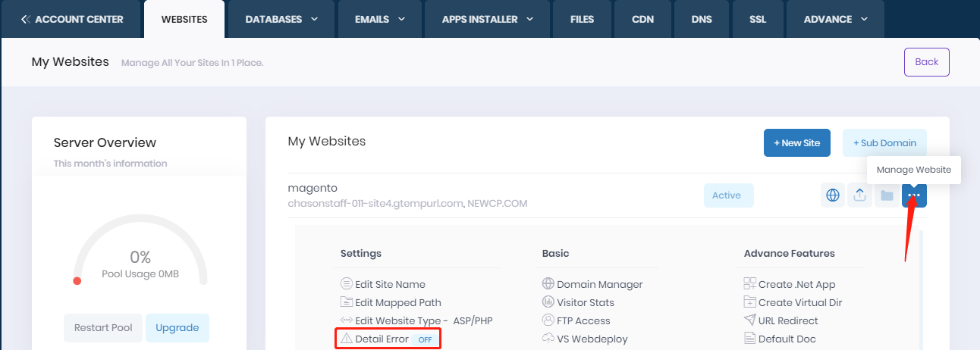Expand the Advance menu dropdown
Viewport: 980px width, 350px height.
[835, 19]
